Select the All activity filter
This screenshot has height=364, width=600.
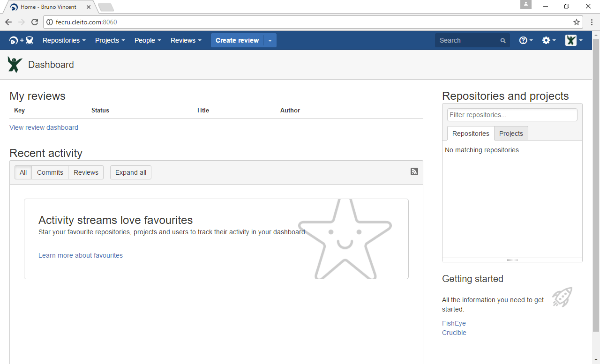pos(23,172)
